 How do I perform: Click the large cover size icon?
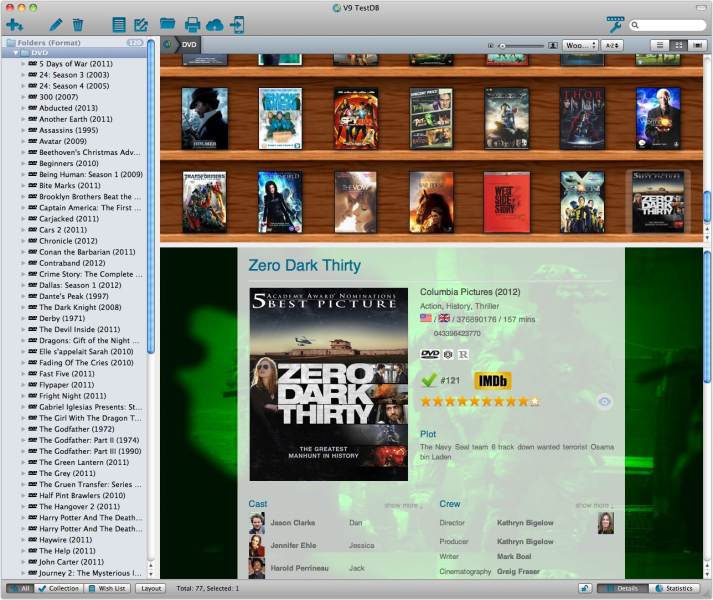click(552, 45)
